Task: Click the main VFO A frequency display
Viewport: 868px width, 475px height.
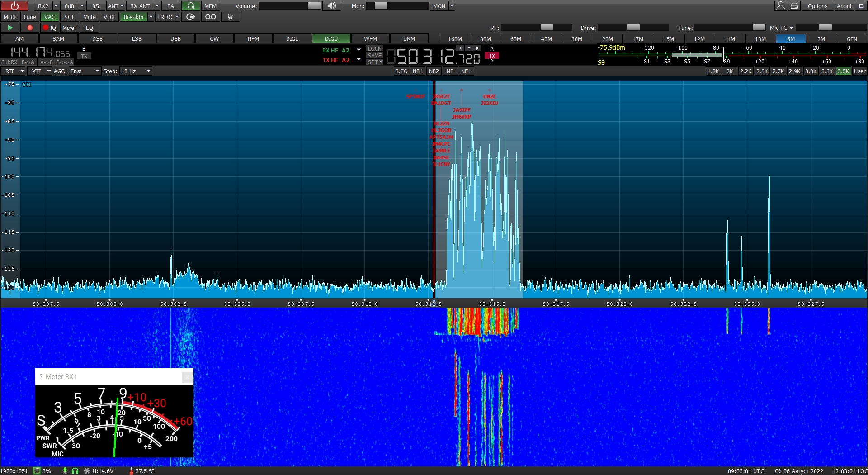Action: point(433,56)
